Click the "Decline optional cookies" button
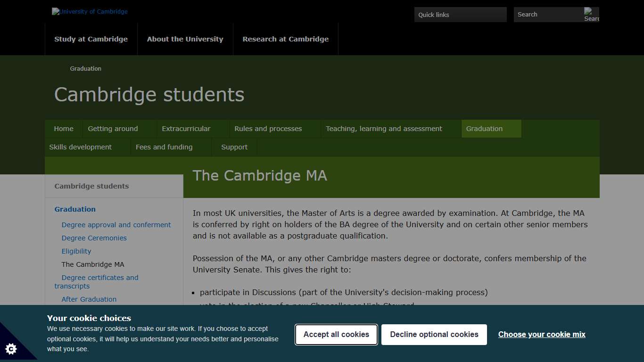 (x=434, y=334)
